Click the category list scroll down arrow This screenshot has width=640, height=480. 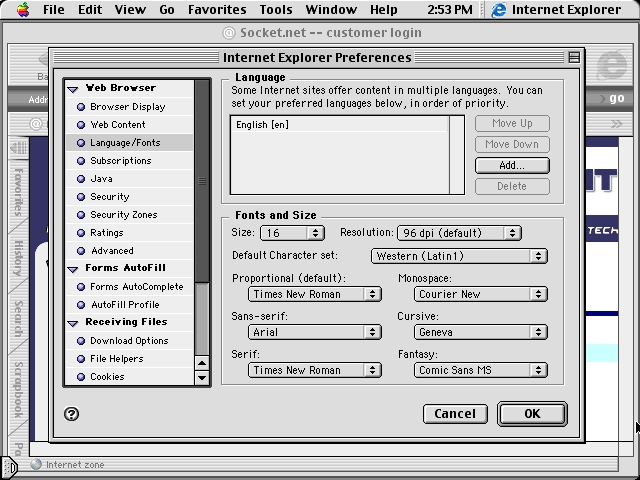202,378
